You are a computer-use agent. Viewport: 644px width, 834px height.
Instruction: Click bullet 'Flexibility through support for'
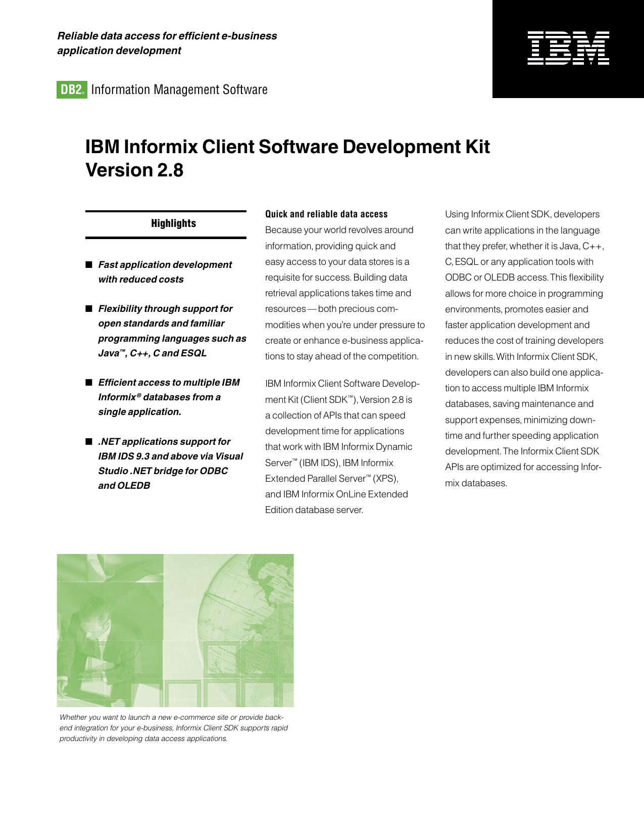point(165,308)
